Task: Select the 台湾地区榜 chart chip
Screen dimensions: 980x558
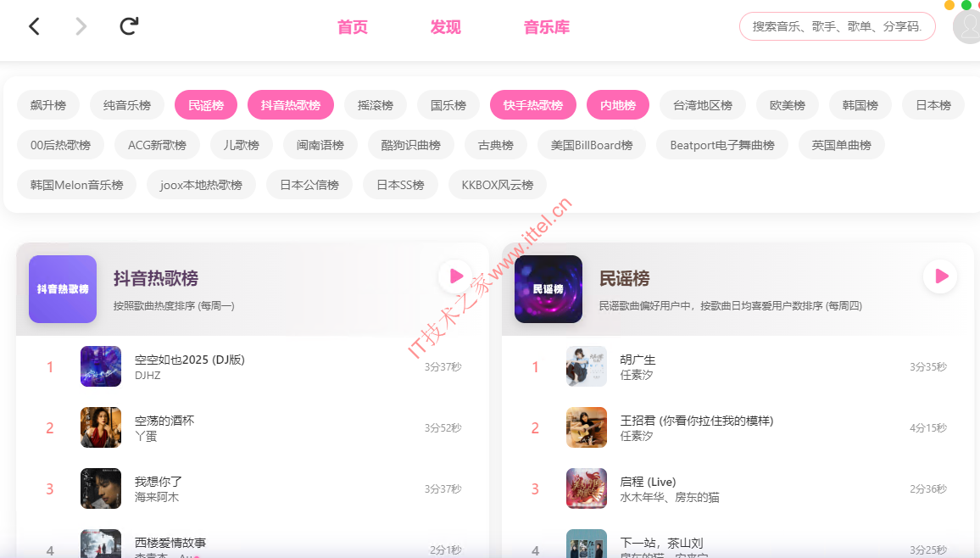Action: 703,105
